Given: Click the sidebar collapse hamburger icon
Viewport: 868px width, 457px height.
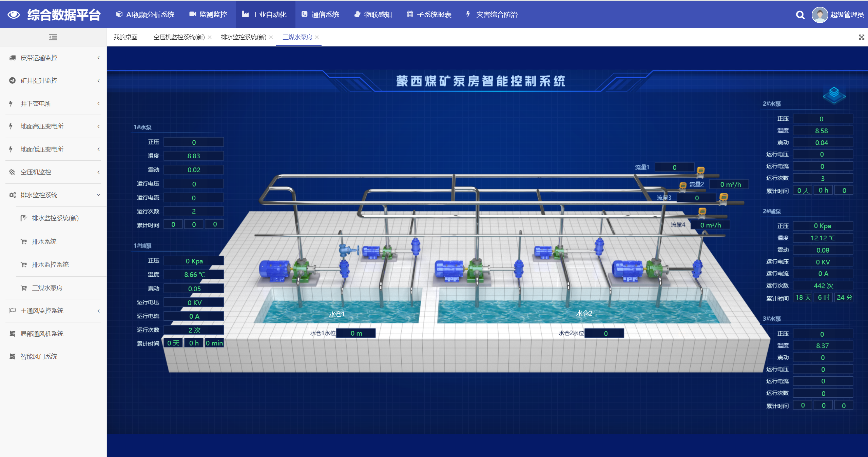Looking at the screenshot, I should pyautogui.click(x=53, y=37).
